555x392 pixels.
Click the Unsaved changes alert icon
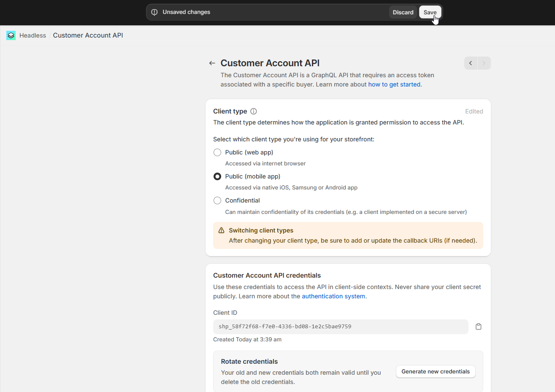[154, 12]
